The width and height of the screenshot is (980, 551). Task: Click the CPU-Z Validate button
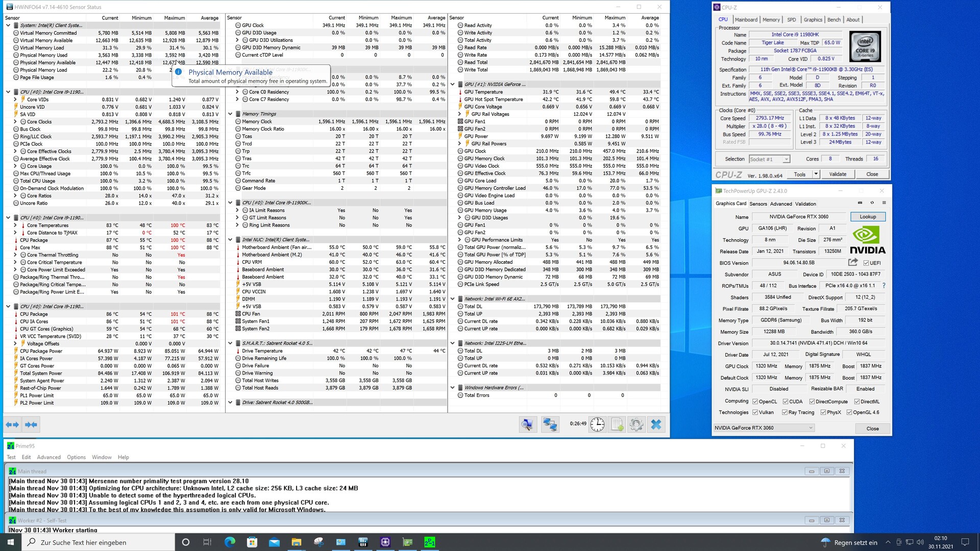838,174
